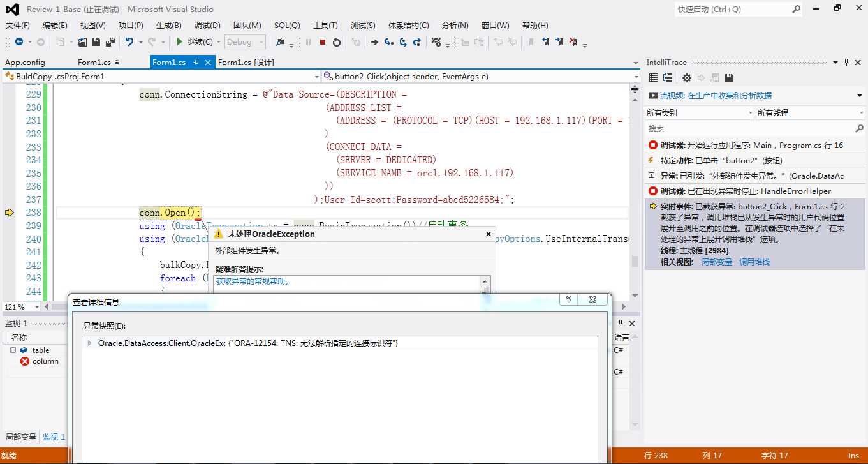Click the toolbar icon right of Step Out
The image size is (868, 464).
(x=436, y=42)
